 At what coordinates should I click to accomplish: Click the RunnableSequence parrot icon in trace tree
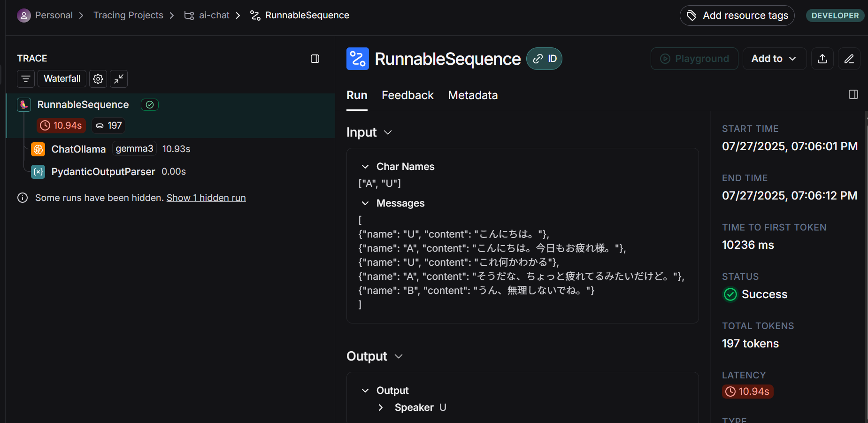coord(24,105)
